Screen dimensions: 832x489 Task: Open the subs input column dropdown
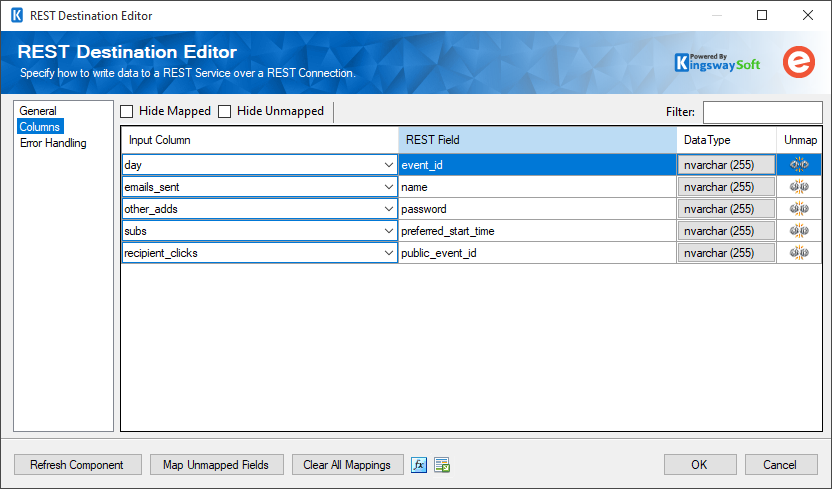(x=388, y=231)
